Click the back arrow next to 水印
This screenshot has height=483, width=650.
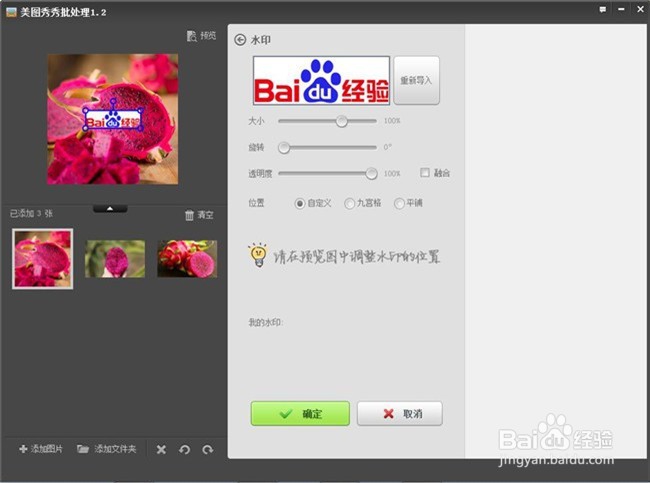pyautogui.click(x=240, y=40)
